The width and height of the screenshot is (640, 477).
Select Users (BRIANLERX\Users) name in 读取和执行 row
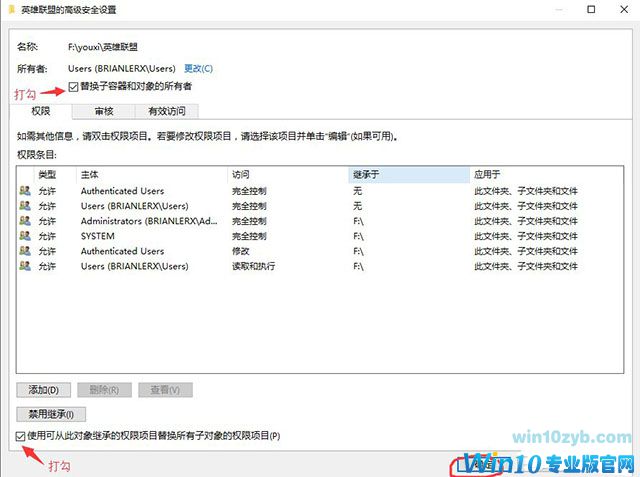click(x=135, y=266)
